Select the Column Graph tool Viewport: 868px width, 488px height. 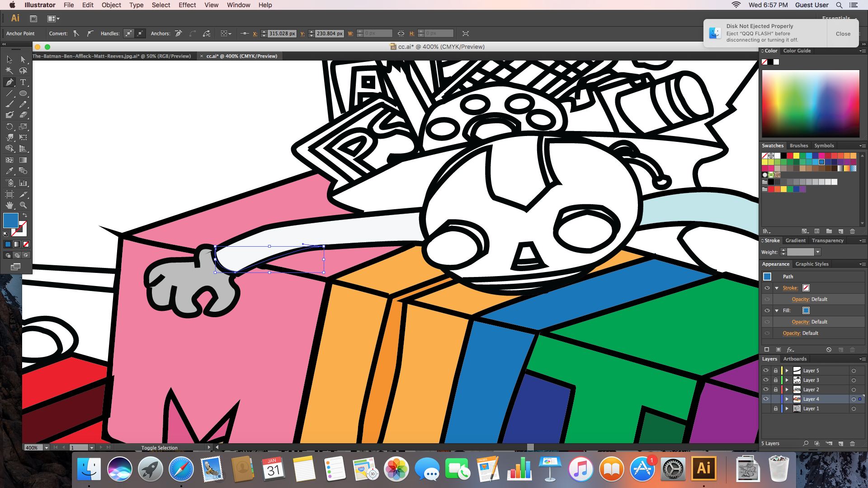pyautogui.click(x=23, y=183)
